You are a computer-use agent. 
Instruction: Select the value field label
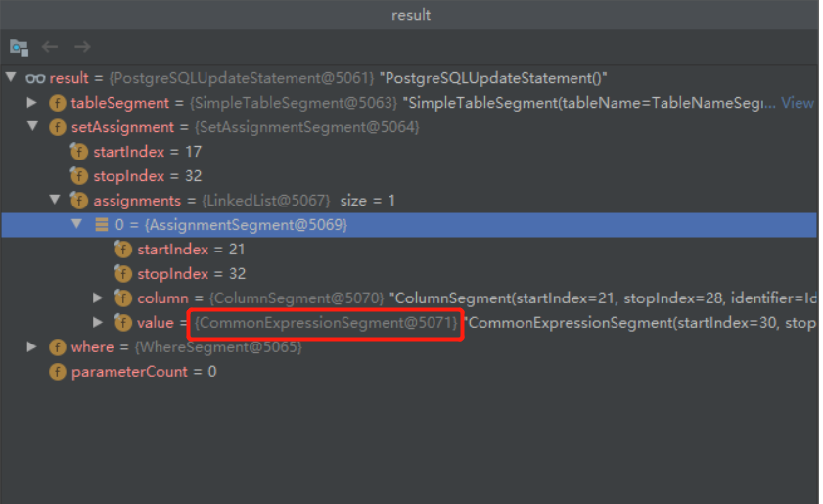[x=156, y=322]
